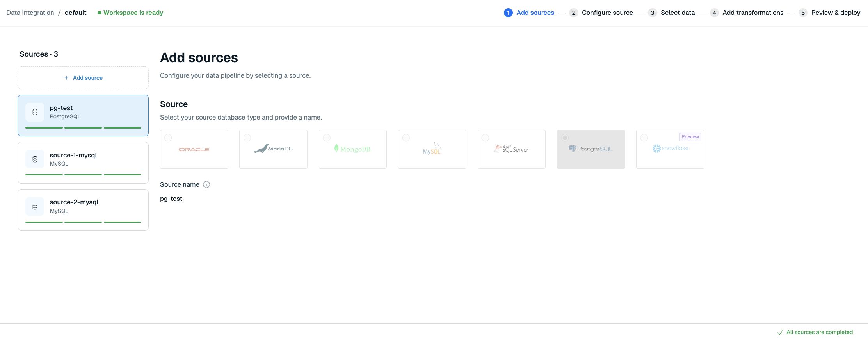Go to step 4 Add transformations
The image size is (868, 340).
point(747,13)
